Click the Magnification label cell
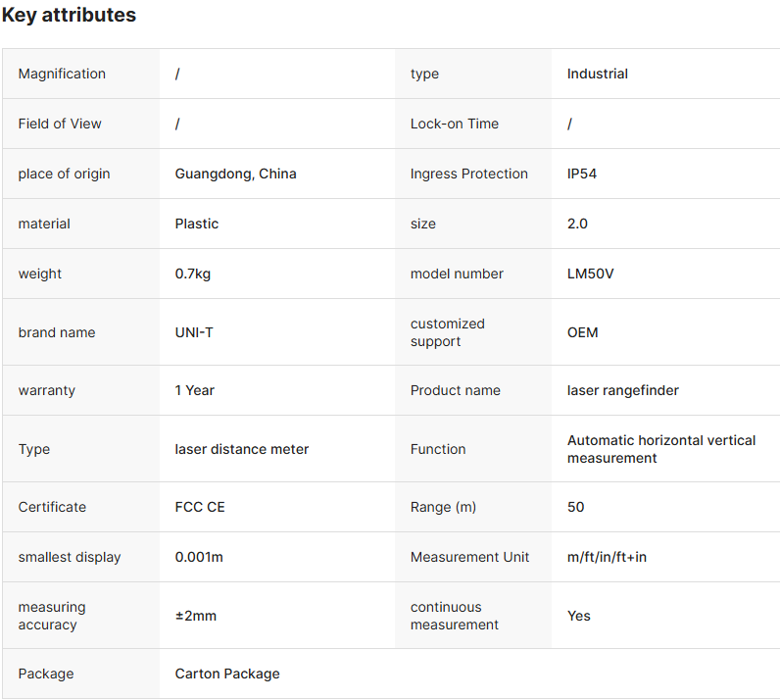Image resolution: width=780 pixels, height=700 pixels. [x=62, y=74]
